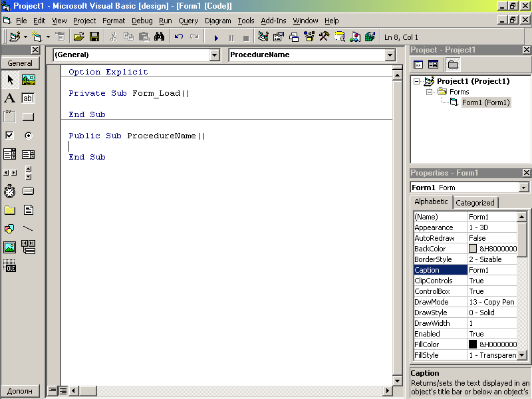Screen dimensions: 532x399
Task: Switch to the Categorized properties tab
Action: click(x=475, y=203)
